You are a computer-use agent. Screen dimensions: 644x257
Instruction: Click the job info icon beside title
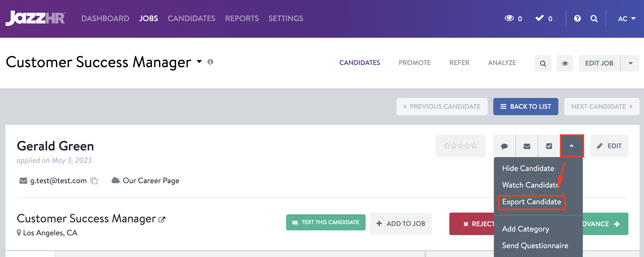(x=210, y=62)
